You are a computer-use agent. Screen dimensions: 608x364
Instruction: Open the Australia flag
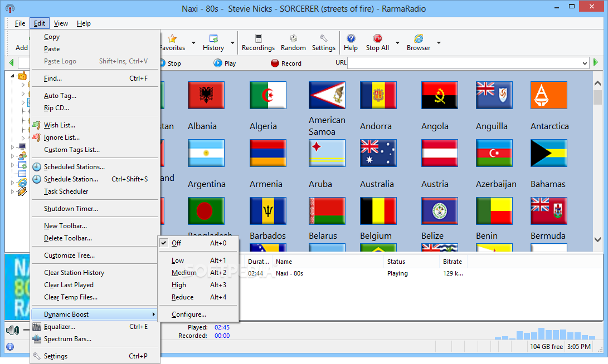coord(378,153)
